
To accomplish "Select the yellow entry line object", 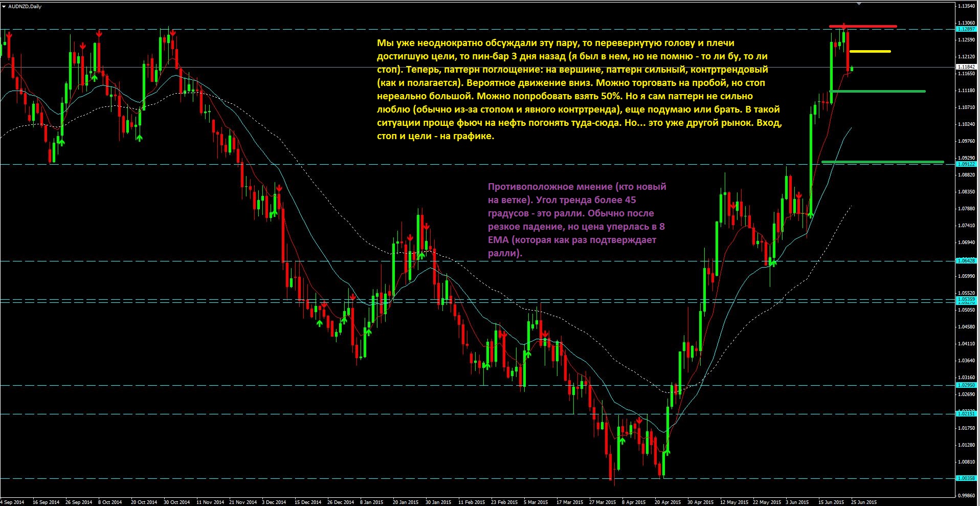I will 870,51.
